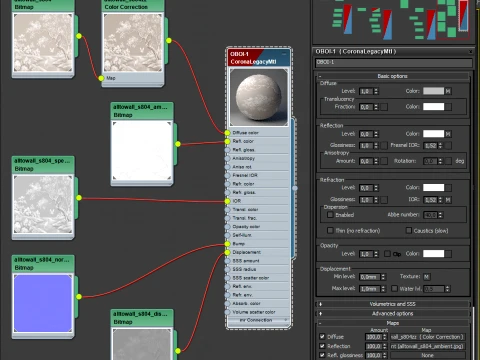Click the Diffuse color swatch
The width and height of the screenshot is (480, 360).
click(433, 91)
